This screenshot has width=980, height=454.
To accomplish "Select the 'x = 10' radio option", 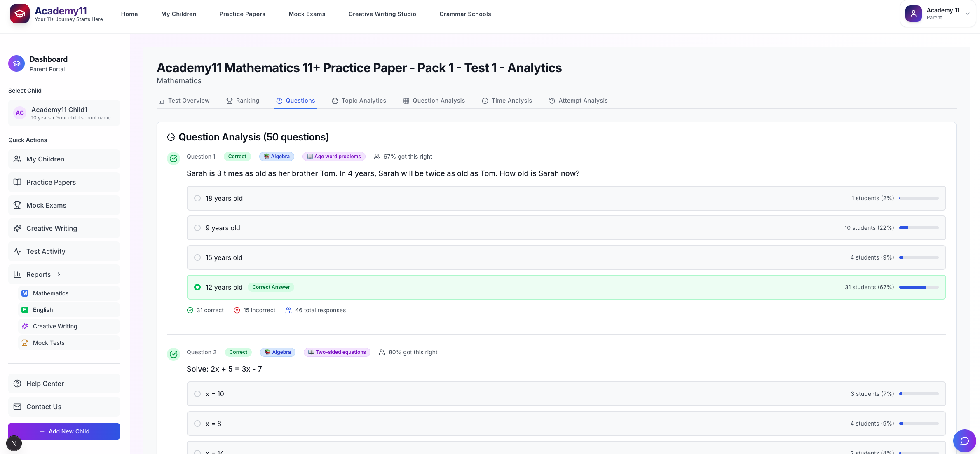I will click(x=197, y=394).
